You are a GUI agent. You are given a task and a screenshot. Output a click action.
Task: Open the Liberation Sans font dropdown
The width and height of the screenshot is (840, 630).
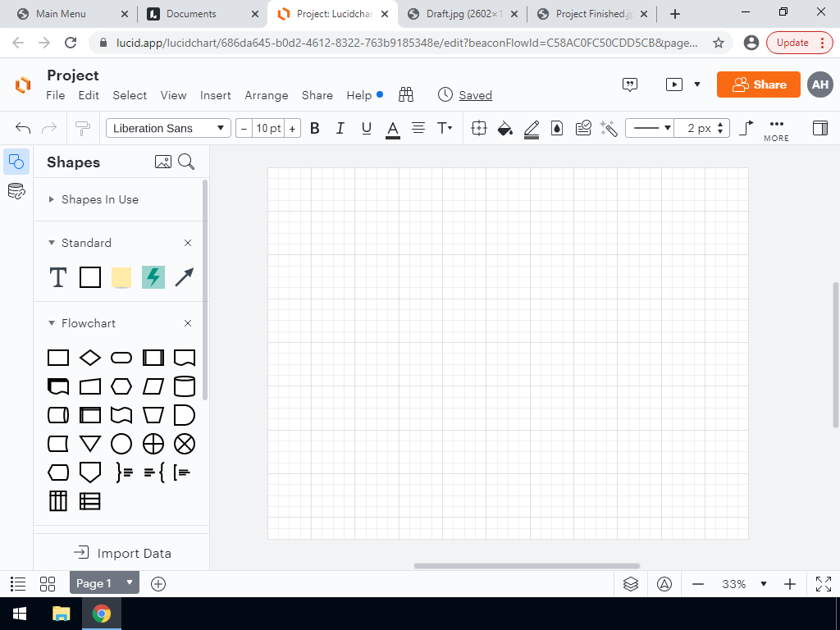coord(168,128)
